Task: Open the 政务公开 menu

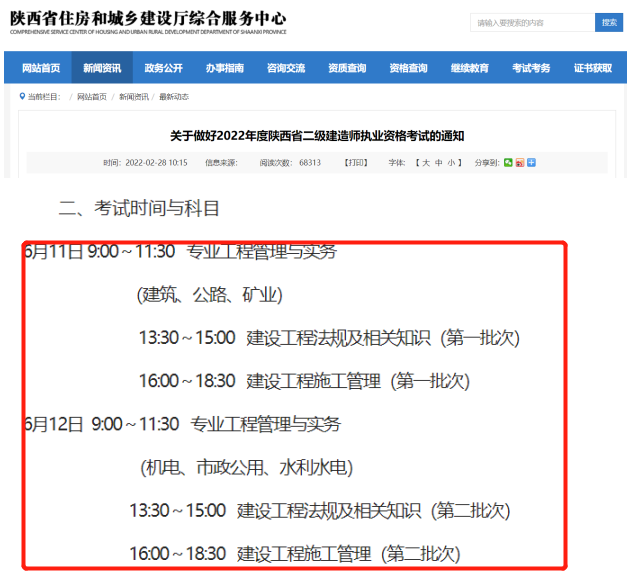Action: click(x=163, y=68)
